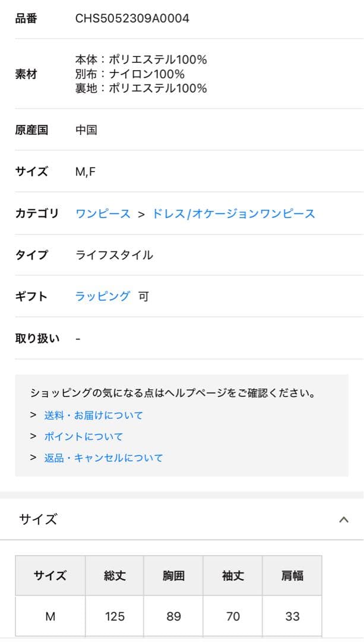364x642 pixels.
Task: Click the 総丈 column header in size table
Action: 114,575
